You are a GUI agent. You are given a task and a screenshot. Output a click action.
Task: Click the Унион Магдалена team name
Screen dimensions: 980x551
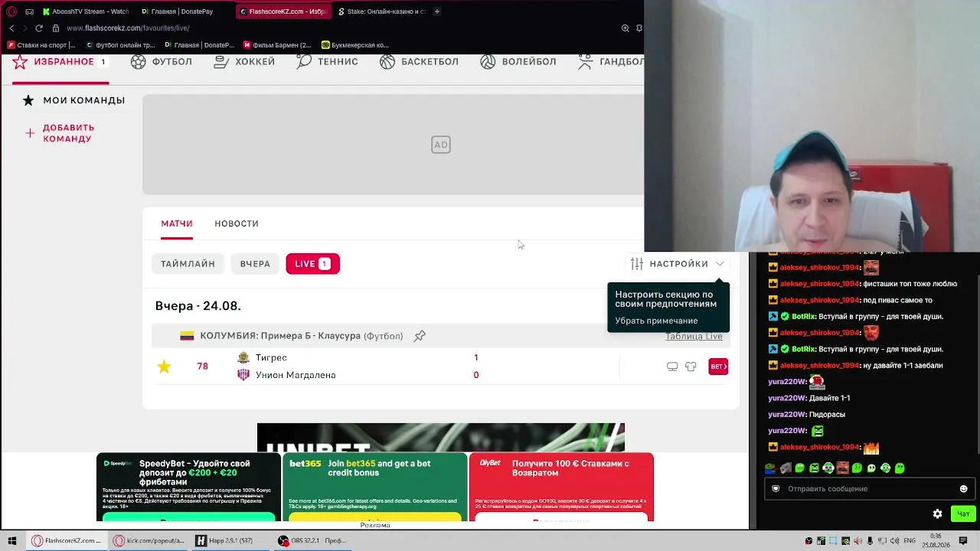point(296,375)
